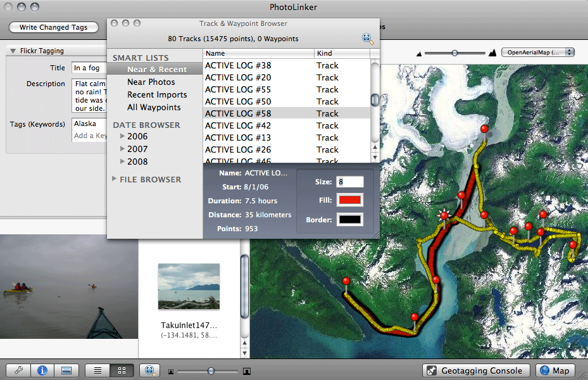Click the thumbnail size slider knob
The width and height of the screenshot is (588, 380).
click(211, 371)
